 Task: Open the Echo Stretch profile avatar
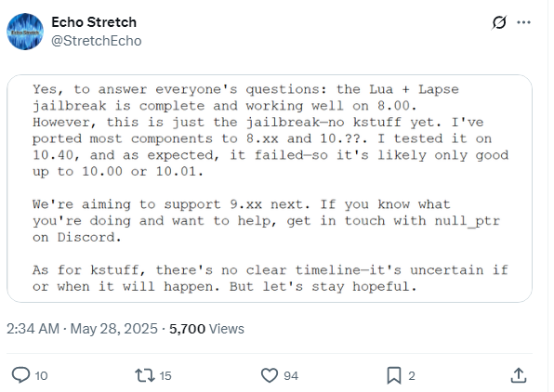click(x=25, y=32)
